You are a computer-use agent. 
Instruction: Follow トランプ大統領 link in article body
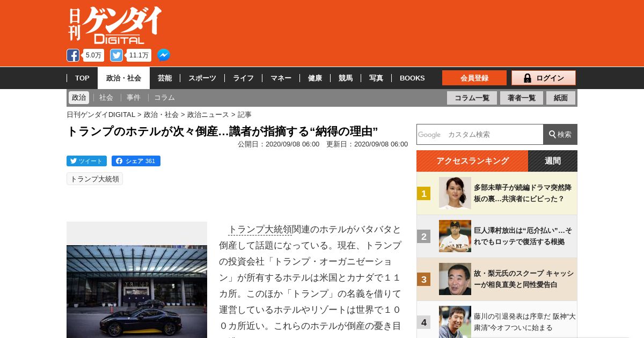click(x=260, y=230)
